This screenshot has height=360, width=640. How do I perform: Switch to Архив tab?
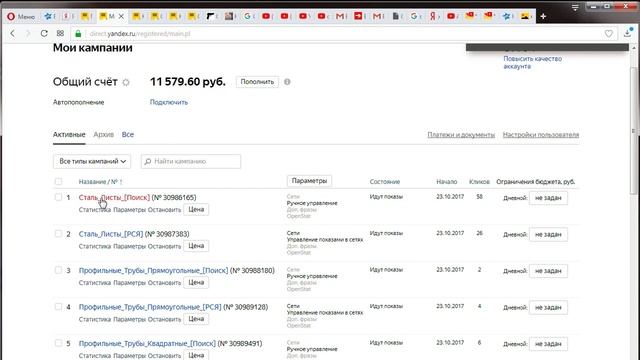pyautogui.click(x=103, y=134)
